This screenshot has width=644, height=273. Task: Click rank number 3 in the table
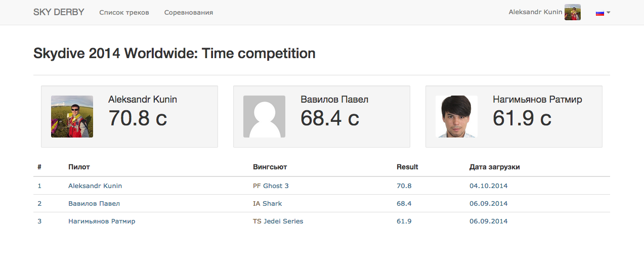coord(39,221)
